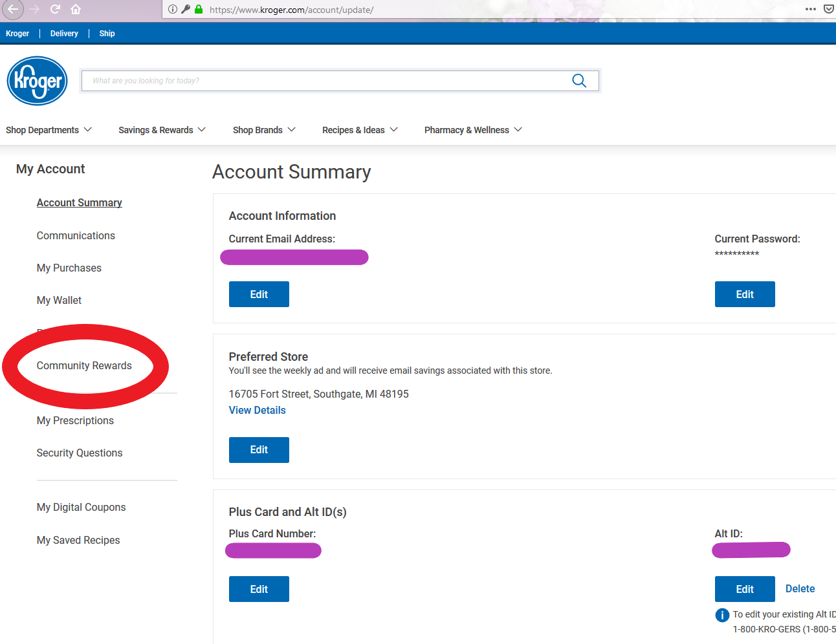
Task: Click the View Details store link
Action: pos(257,411)
